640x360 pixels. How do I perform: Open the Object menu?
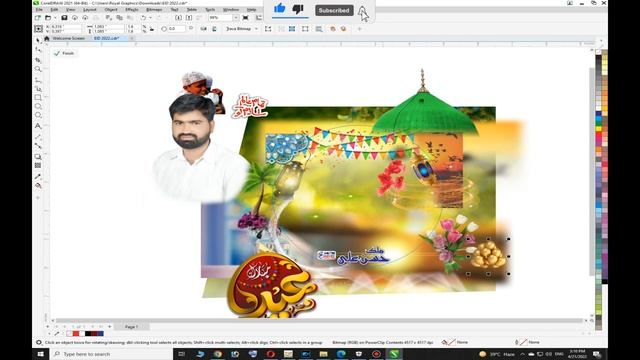tap(111, 9)
